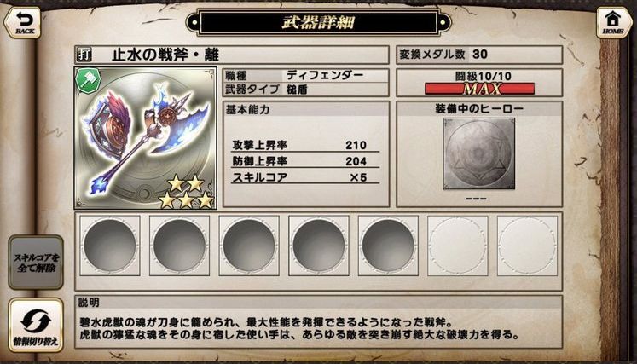Select the third skill core slot

(x=249, y=246)
